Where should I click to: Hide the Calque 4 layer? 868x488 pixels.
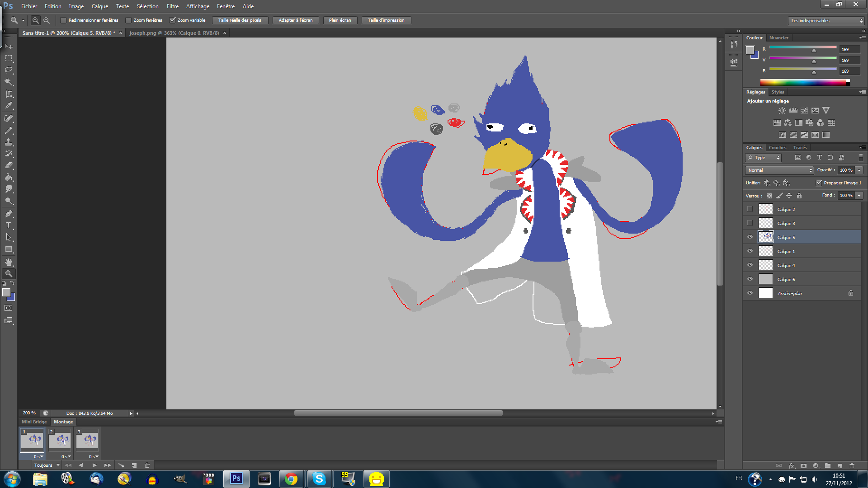pyautogui.click(x=750, y=265)
